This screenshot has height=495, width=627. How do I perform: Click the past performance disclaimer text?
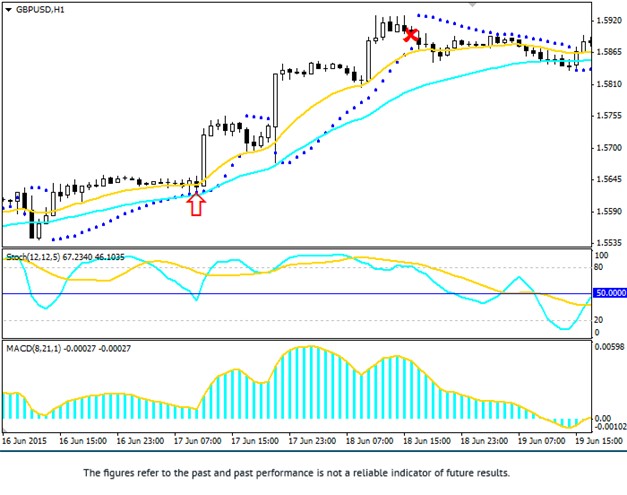click(x=297, y=473)
